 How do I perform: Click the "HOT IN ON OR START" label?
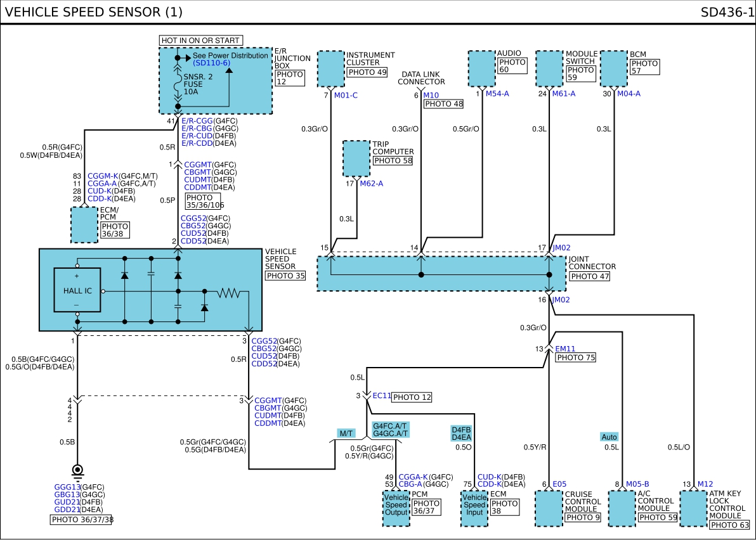(200, 41)
